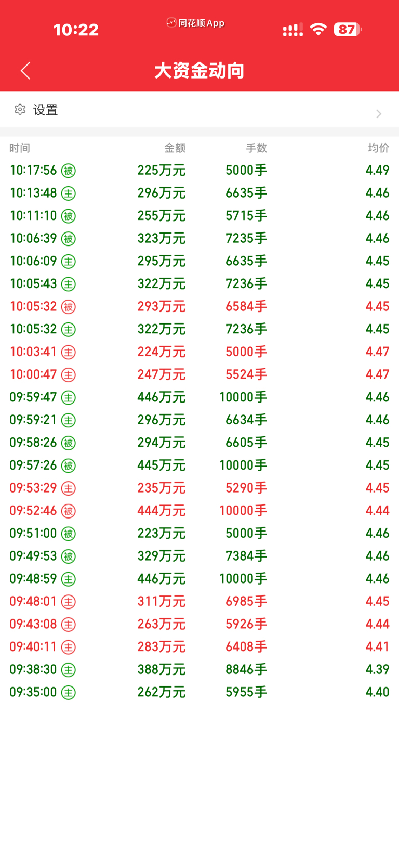This screenshot has width=399, height=868.
Task: Return to 同花顺 App via status bar
Action: (195, 23)
